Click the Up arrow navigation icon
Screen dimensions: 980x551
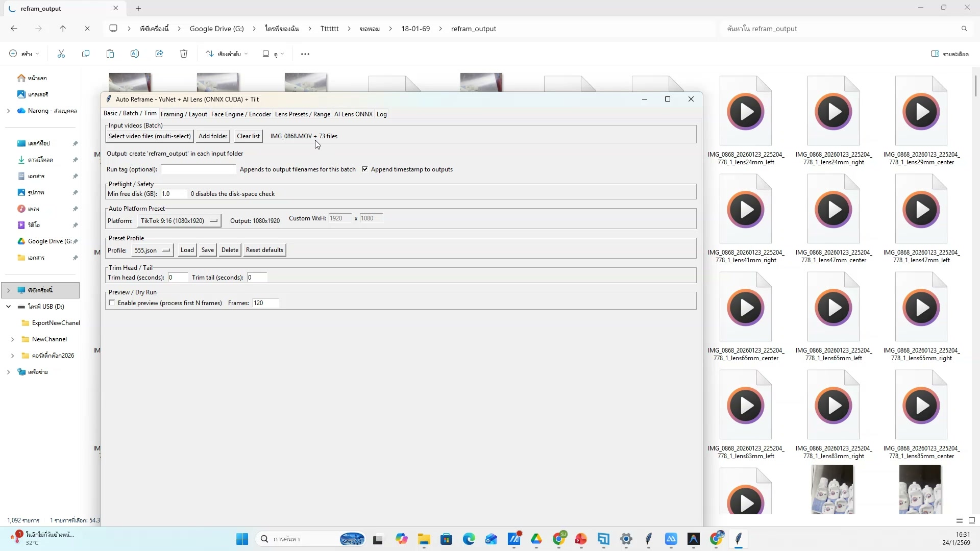(63, 29)
